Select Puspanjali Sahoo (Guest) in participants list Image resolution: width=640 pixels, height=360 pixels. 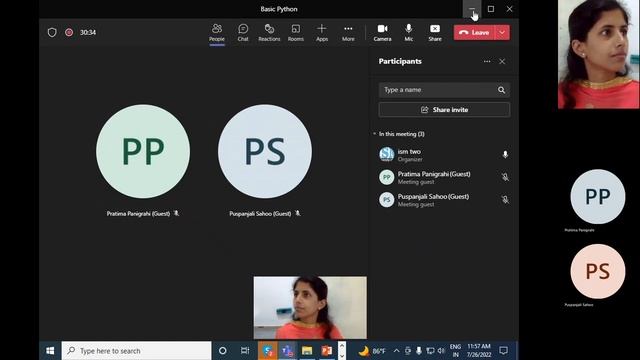click(444, 200)
